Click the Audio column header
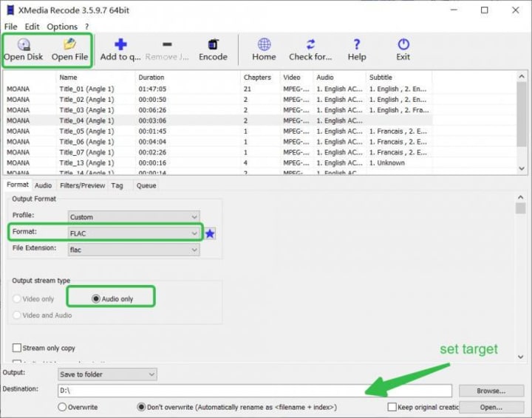The width and height of the screenshot is (532, 418). (340, 78)
